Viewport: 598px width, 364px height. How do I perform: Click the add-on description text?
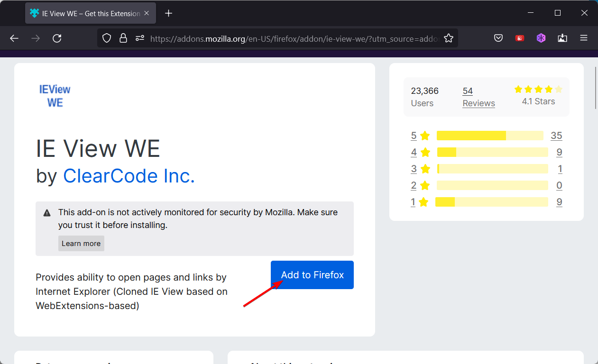click(x=132, y=291)
